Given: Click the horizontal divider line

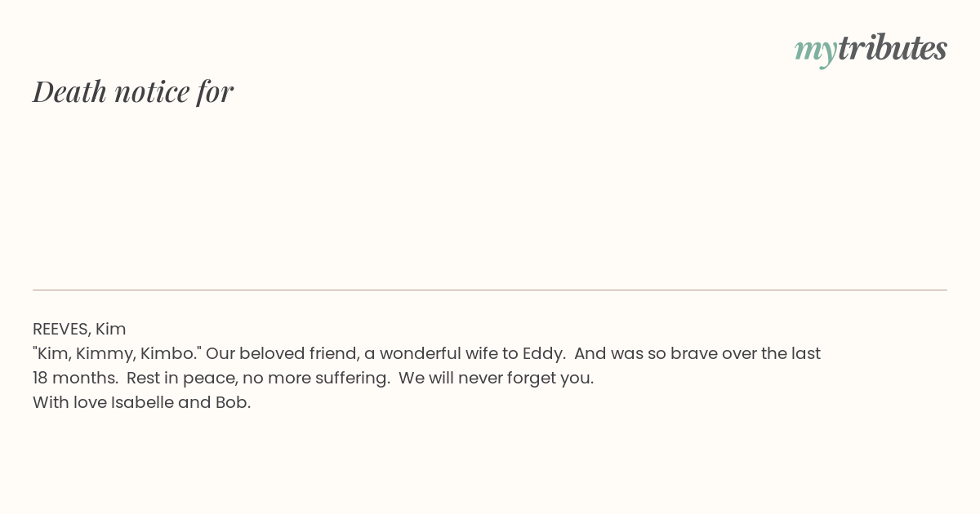Looking at the screenshot, I should click(x=490, y=290).
